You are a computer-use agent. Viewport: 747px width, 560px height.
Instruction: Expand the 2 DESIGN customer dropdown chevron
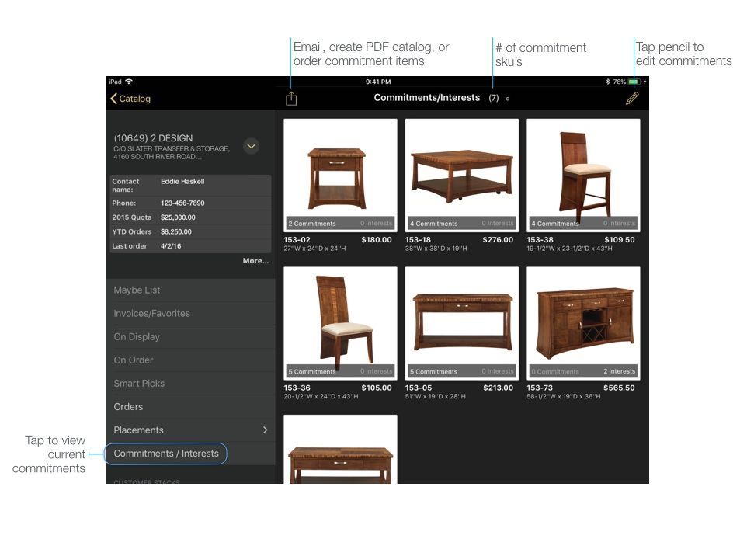(251, 146)
